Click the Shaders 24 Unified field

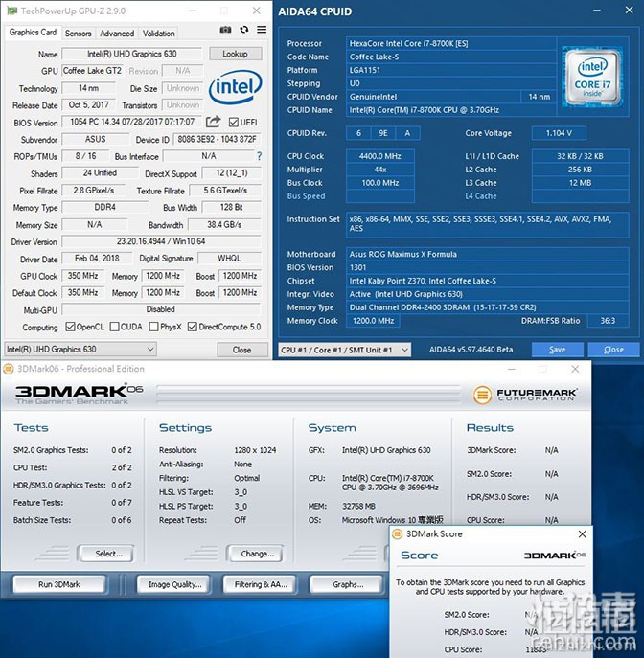[100, 173]
